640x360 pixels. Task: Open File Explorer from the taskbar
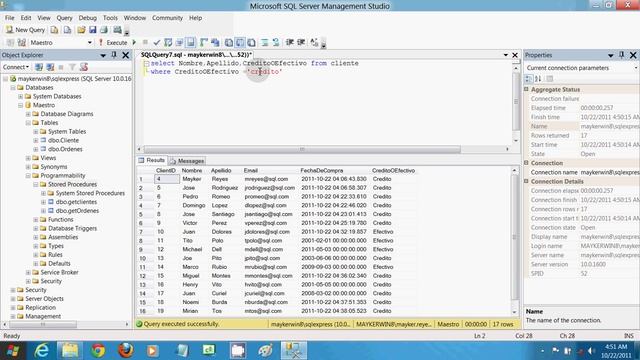click(70, 351)
